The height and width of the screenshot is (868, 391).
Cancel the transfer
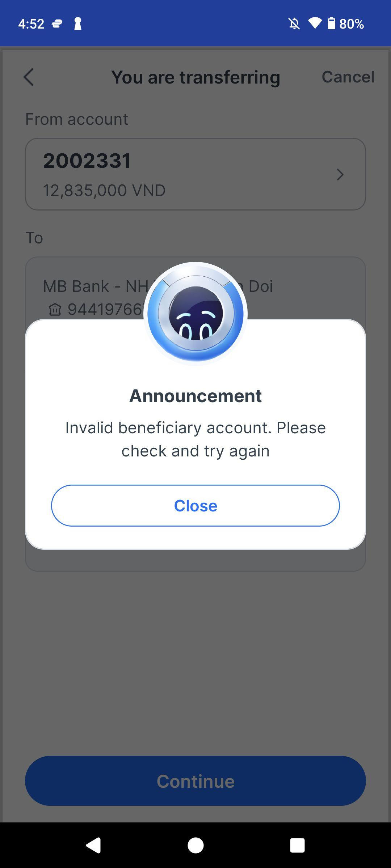coord(348,77)
